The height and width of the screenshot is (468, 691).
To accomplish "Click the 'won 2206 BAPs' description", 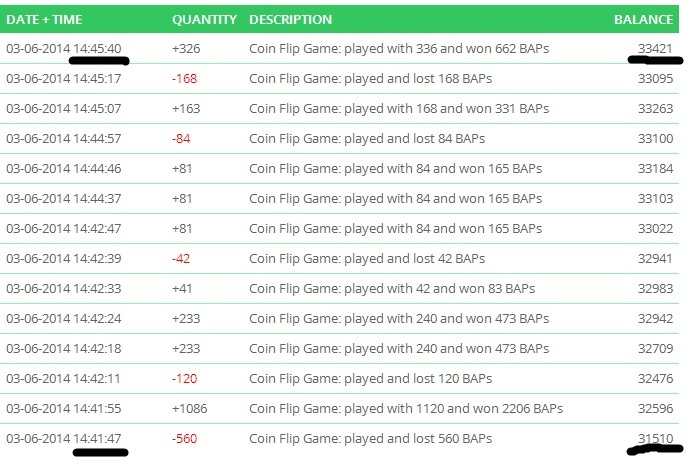I will pos(406,408).
